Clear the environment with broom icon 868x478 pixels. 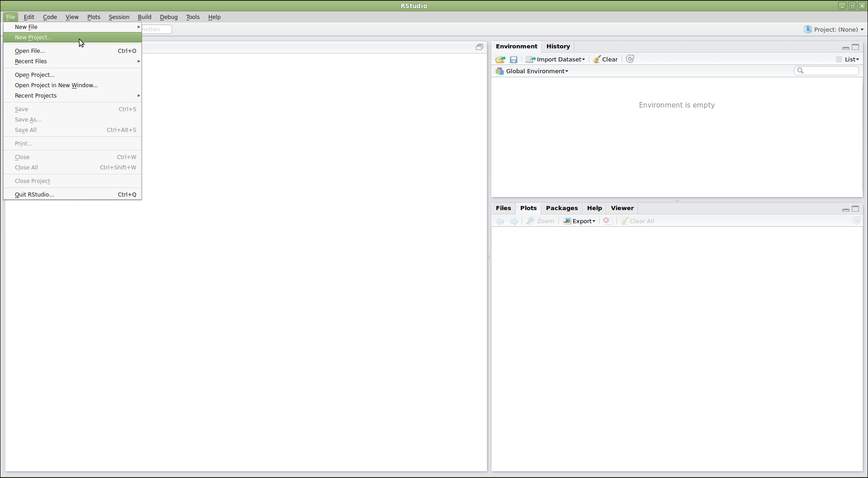tap(605, 60)
